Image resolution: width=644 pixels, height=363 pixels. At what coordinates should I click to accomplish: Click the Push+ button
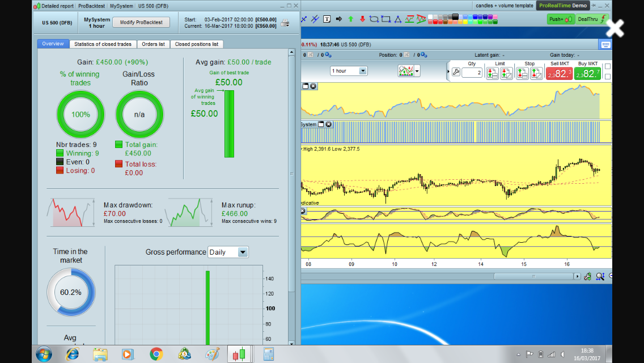pyautogui.click(x=561, y=19)
